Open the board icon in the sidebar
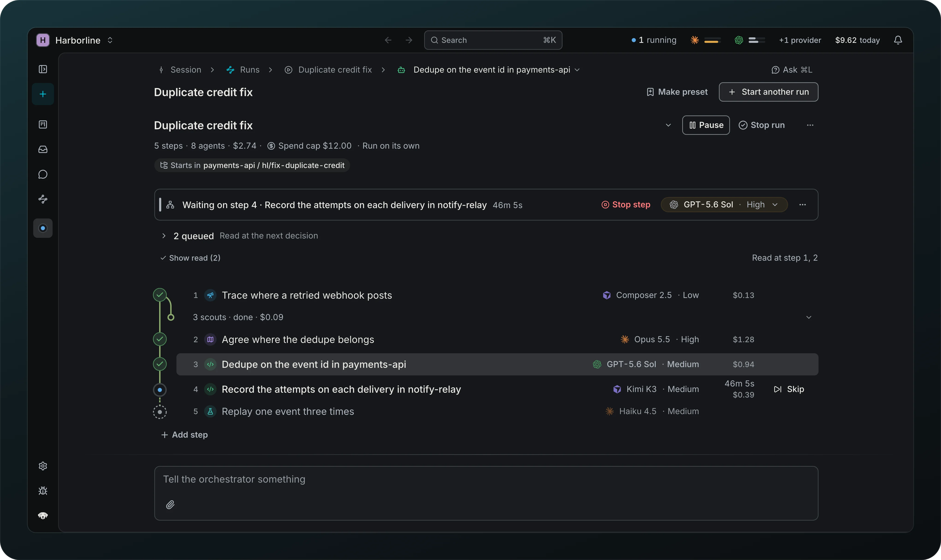 [x=43, y=124]
